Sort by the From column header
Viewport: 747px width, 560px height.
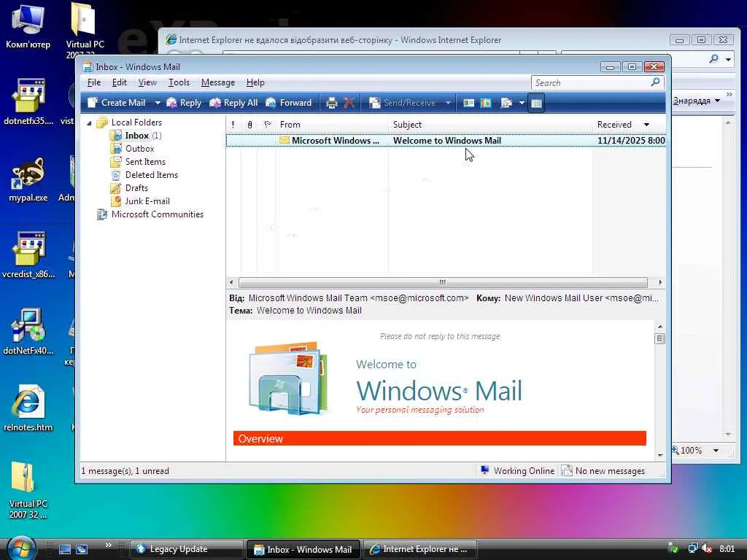332,125
